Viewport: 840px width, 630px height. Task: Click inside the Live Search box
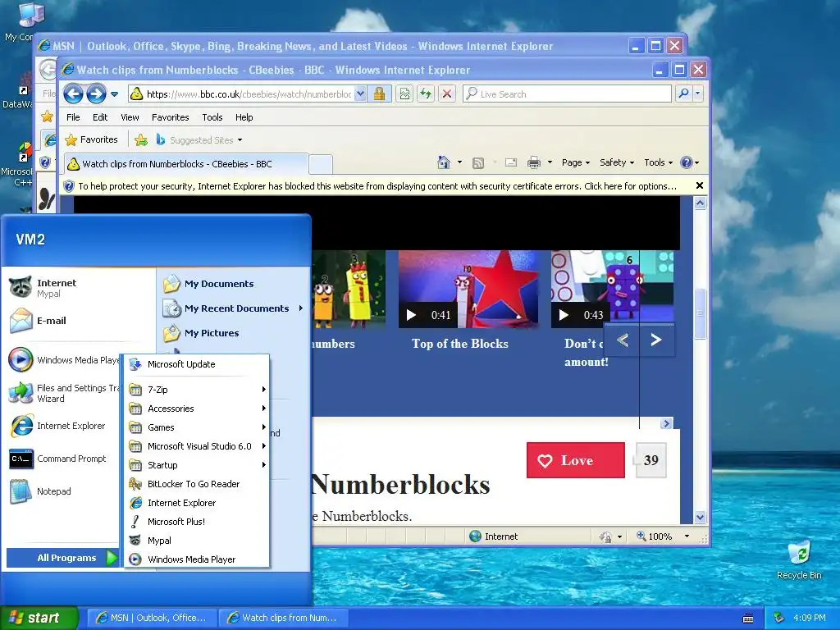[567, 94]
